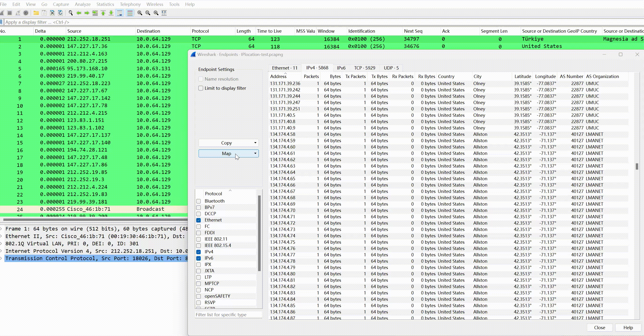Sort endpoints by AS Organization column
This screenshot has height=336, width=644.
(602, 77)
